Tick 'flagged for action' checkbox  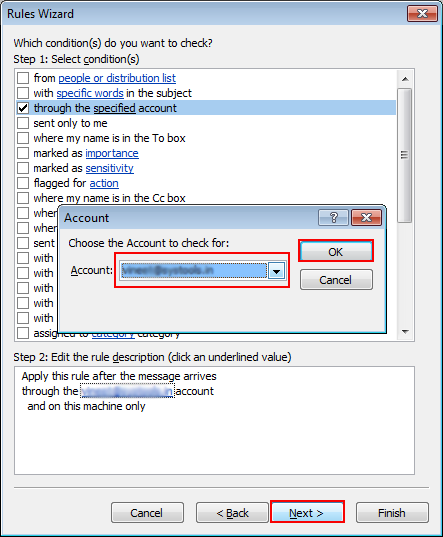23,183
